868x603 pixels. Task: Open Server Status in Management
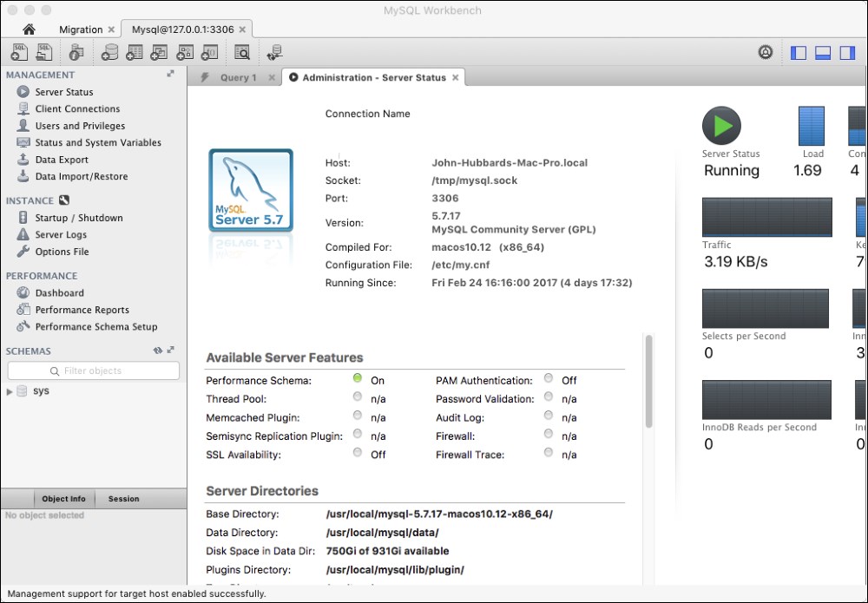[64, 92]
